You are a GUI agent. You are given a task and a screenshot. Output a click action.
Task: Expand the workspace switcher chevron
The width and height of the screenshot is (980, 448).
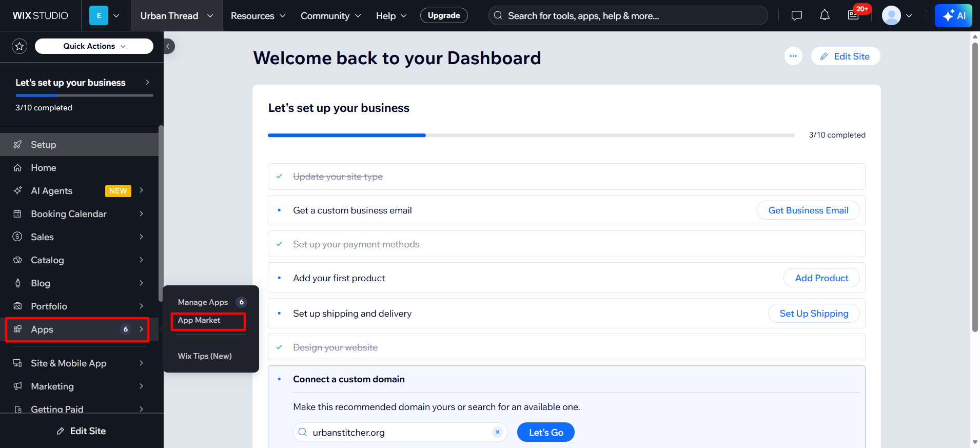(x=116, y=15)
